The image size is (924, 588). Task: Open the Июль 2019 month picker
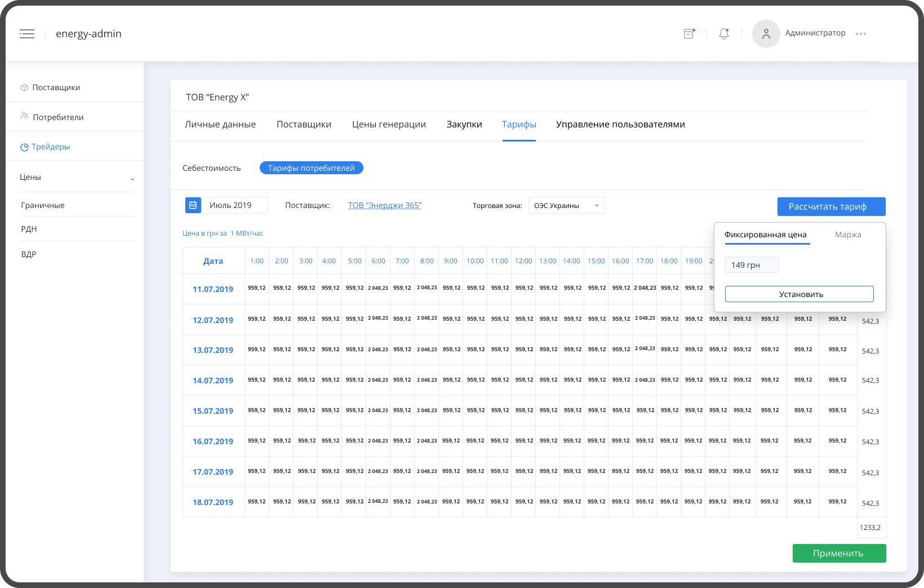click(231, 205)
